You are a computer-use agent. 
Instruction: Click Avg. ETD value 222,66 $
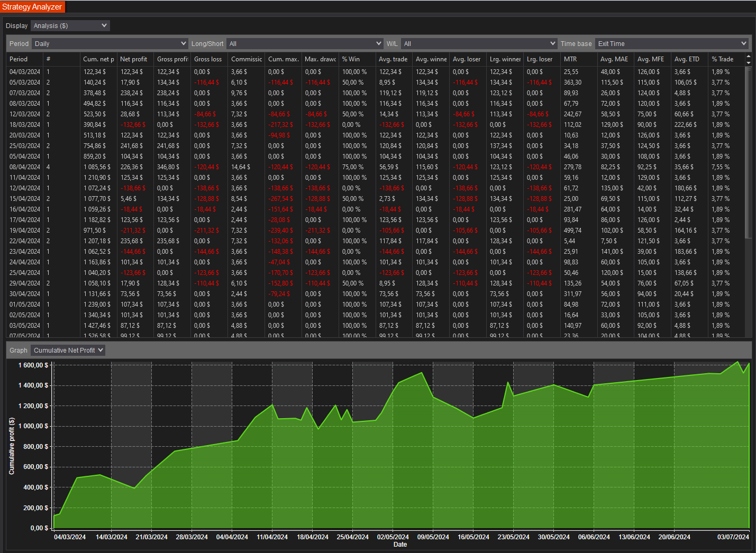click(686, 125)
